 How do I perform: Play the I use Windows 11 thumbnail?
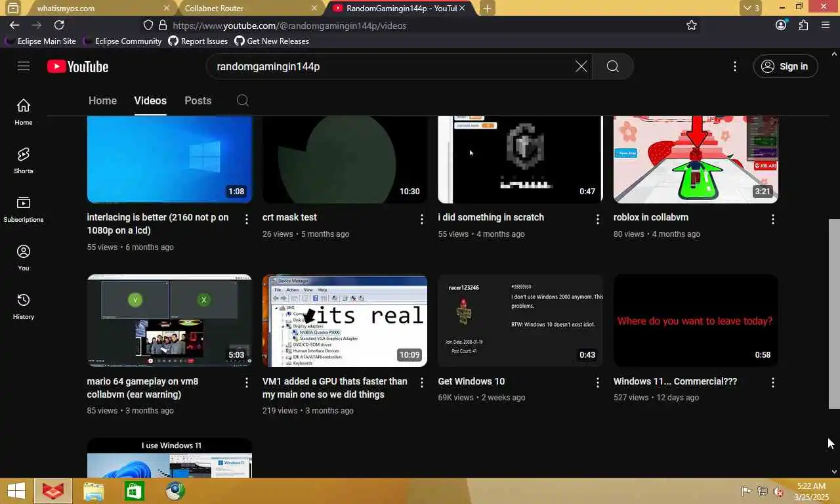(169, 458)
